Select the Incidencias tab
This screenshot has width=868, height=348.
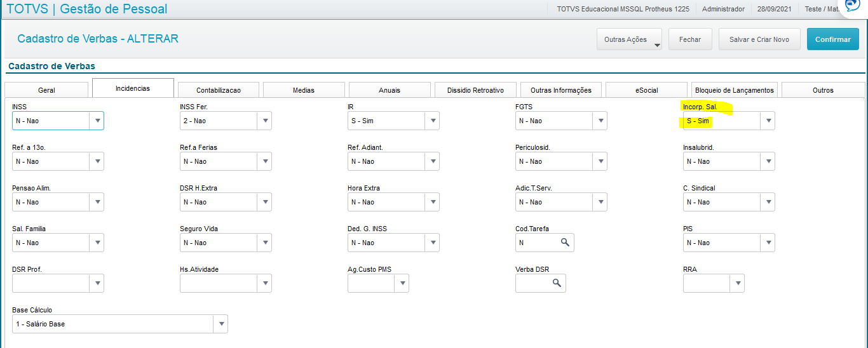[133, 88]
